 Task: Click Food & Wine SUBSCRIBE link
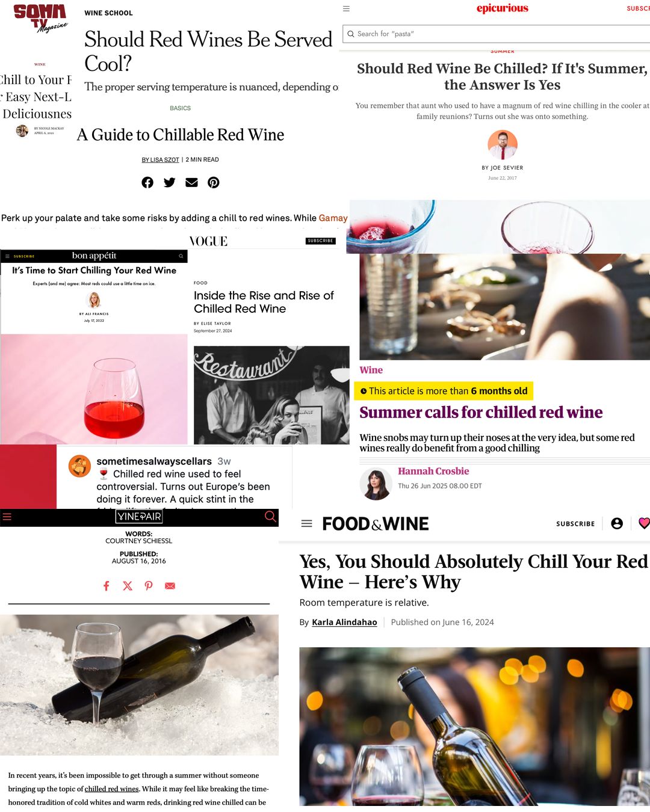click(575, 524)
